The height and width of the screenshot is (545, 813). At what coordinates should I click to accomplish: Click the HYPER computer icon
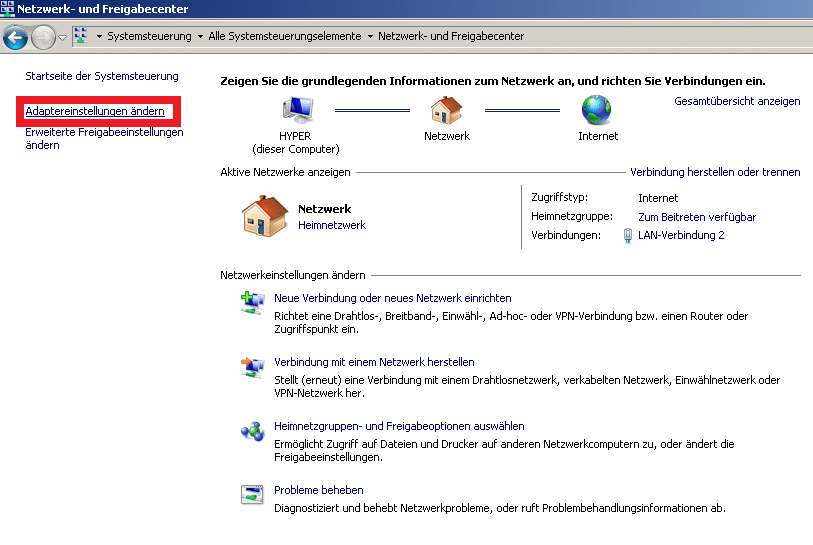tap(296, 109)
